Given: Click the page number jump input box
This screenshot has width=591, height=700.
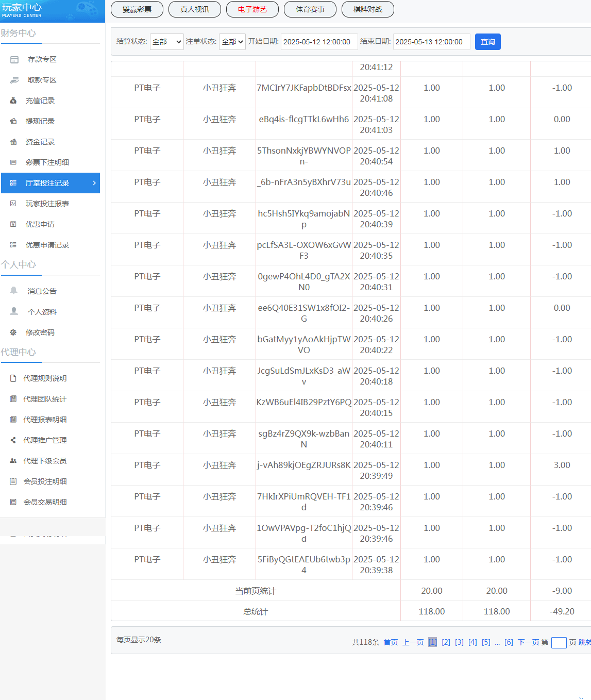Looking at the screenshot, I should [x=559, y=643].
